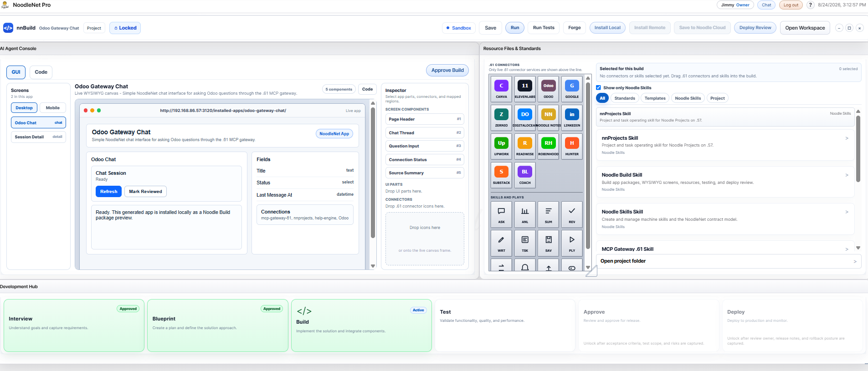The height and width of the screenshot is (371, 868).
Task: Select the Robinhood connector icon
Action: pos(548,147)
